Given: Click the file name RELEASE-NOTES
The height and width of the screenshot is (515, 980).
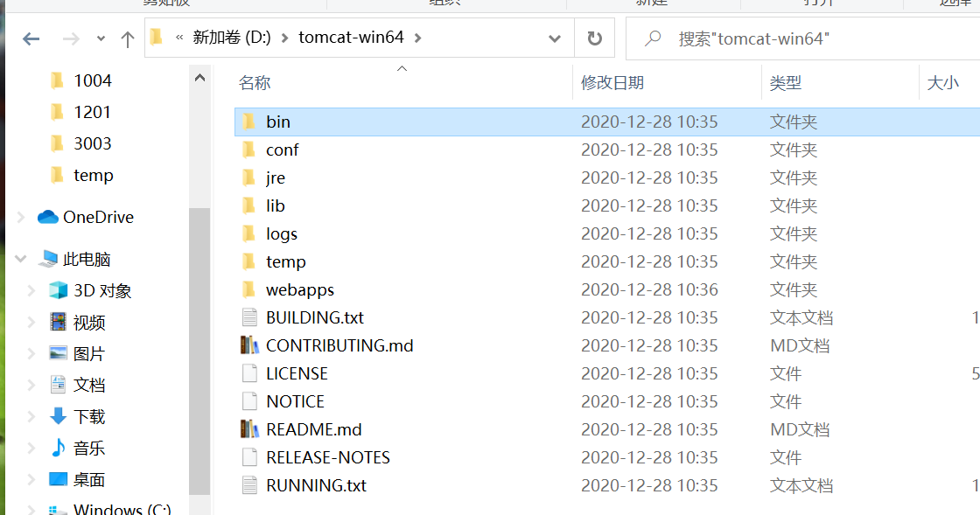Looking at the screenshot, I should point(328,457).
